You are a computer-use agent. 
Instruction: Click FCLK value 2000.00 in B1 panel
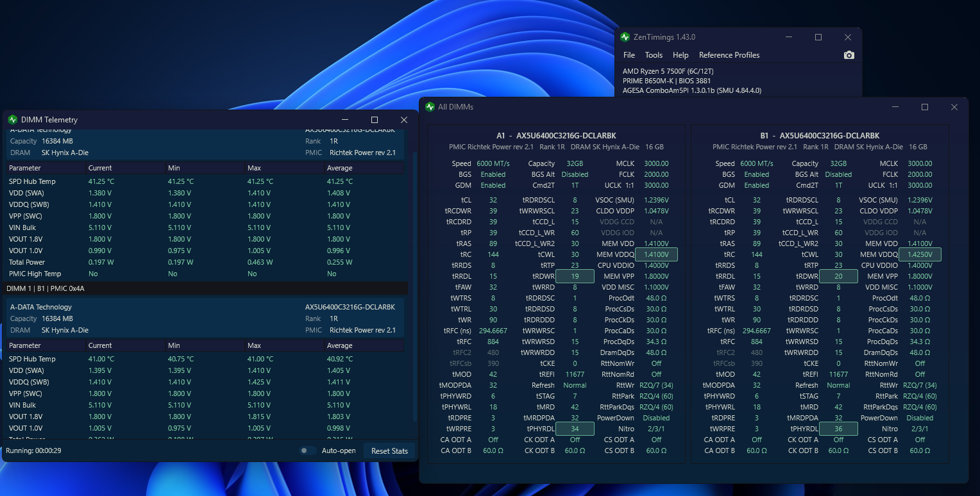click(920, 174)
